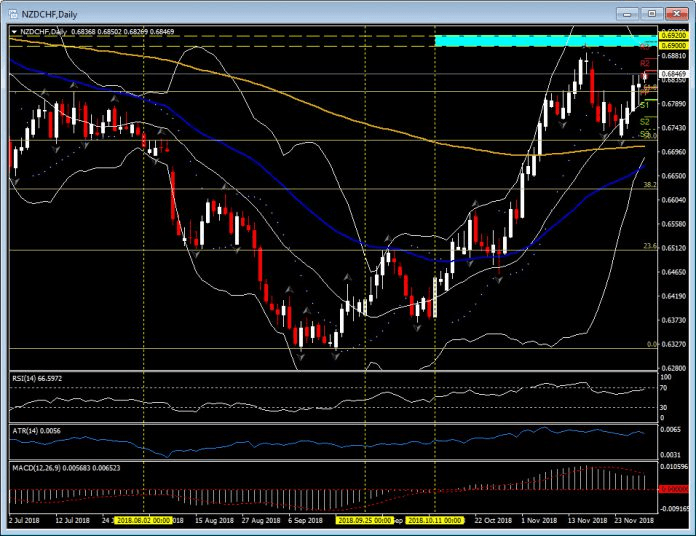This screenshot has width=696, height=536.
Task: Select the R2 pivot resistance marker
Action: point(645,63)
